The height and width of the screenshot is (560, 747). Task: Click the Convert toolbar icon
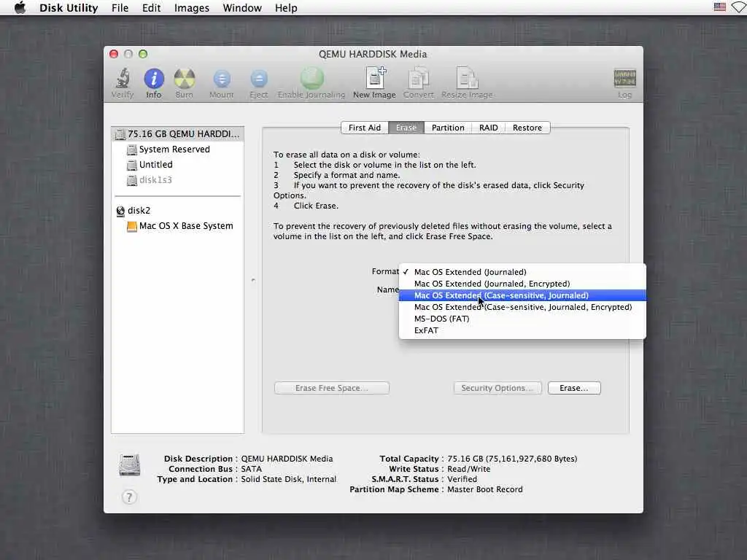[x=418, y=78]
